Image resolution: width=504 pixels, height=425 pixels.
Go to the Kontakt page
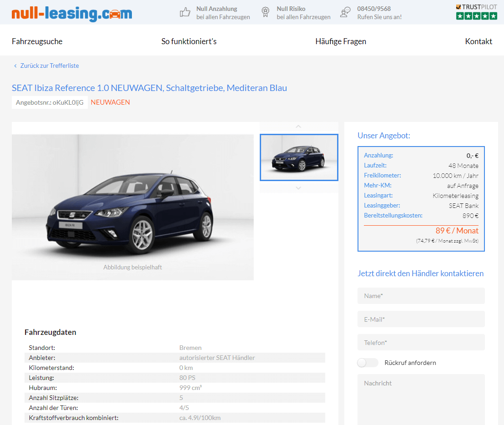point(478,41)
